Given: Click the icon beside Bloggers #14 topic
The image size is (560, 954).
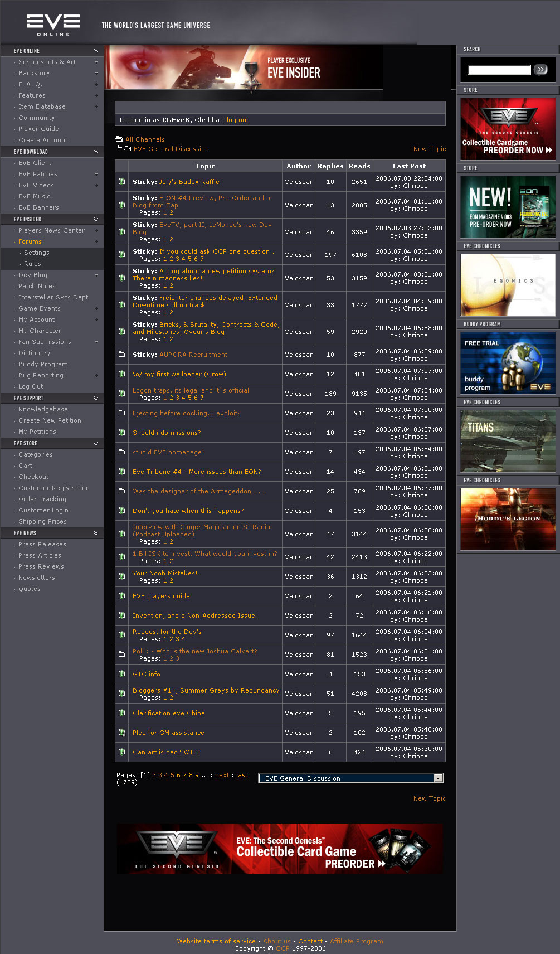Looking at the screenshot, I should point(121,694).
